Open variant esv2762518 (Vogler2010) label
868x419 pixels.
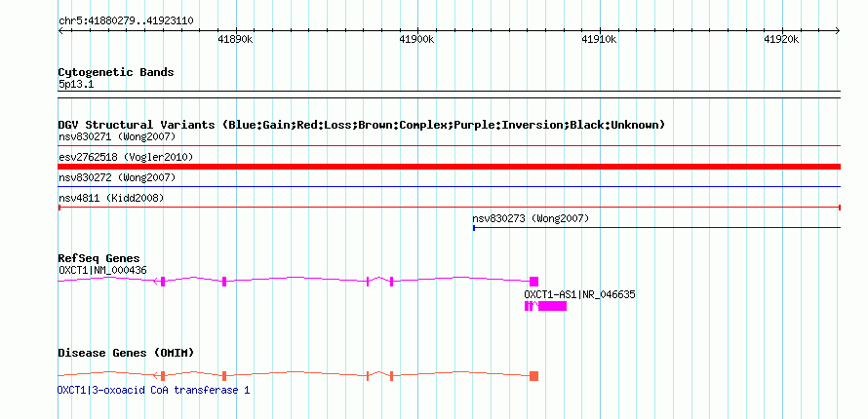tap(126, 158)
